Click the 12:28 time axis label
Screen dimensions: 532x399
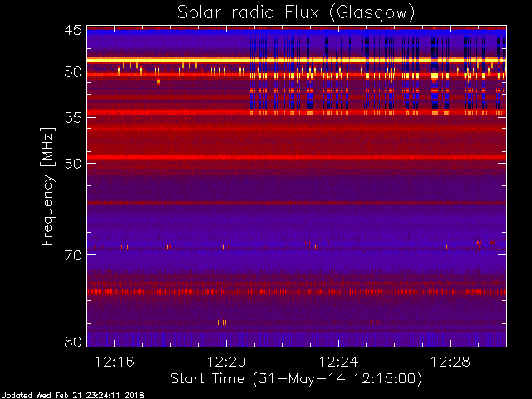point(451,362)
